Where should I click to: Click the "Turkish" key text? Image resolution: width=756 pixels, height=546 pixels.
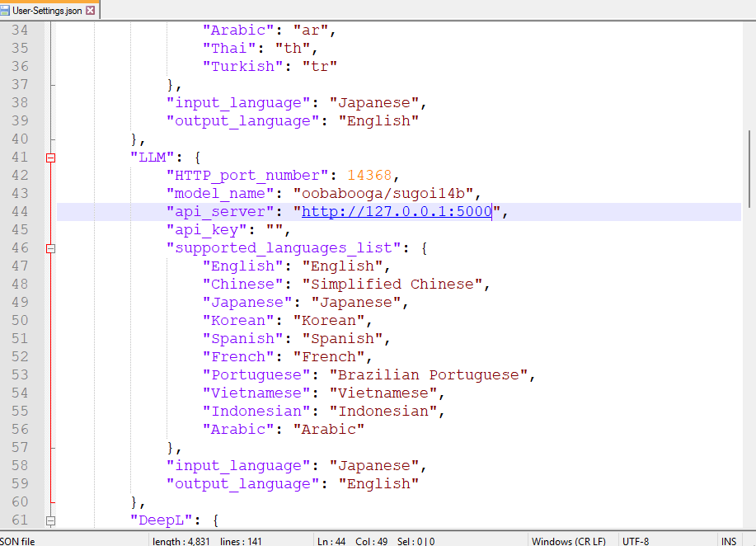click(x=242, y=66)
